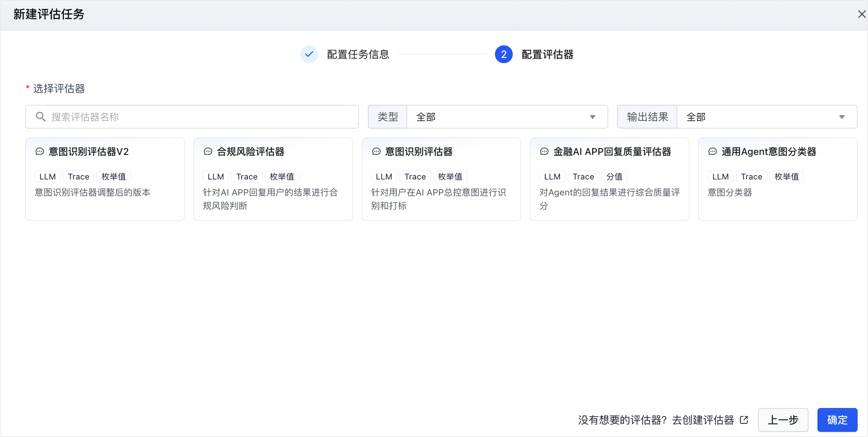Click description 对Agent的回复结果进行综合质量评分

pos(610,199)
